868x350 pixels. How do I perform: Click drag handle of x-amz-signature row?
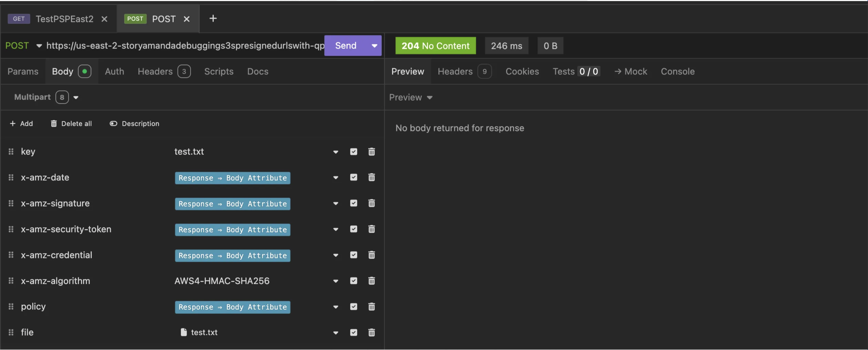click(11, 203)
